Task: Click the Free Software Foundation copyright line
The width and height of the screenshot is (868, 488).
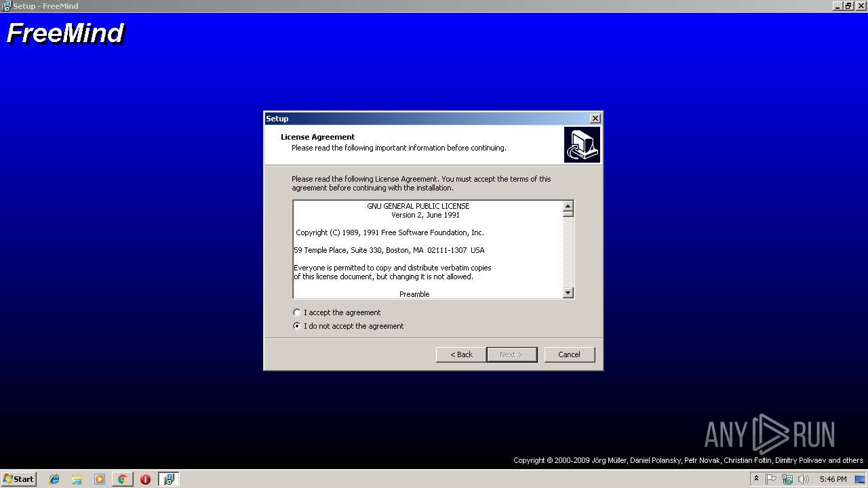Action: click(390, 232)
